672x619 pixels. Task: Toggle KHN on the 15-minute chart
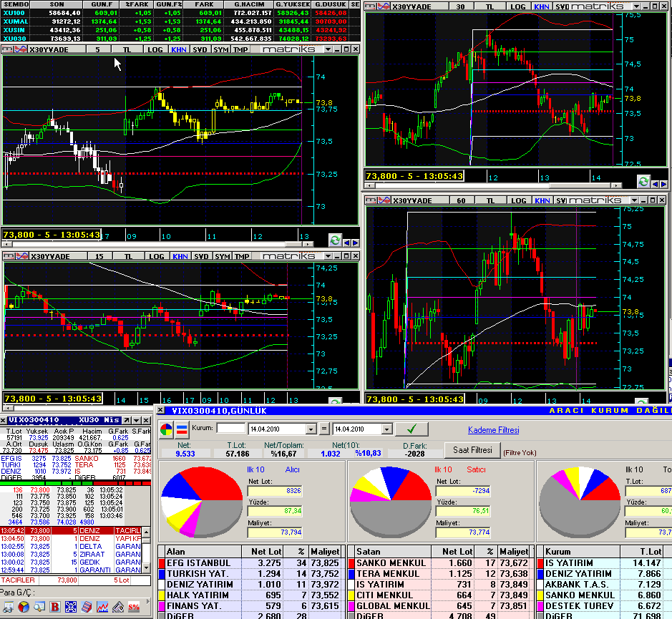[180, 256]
